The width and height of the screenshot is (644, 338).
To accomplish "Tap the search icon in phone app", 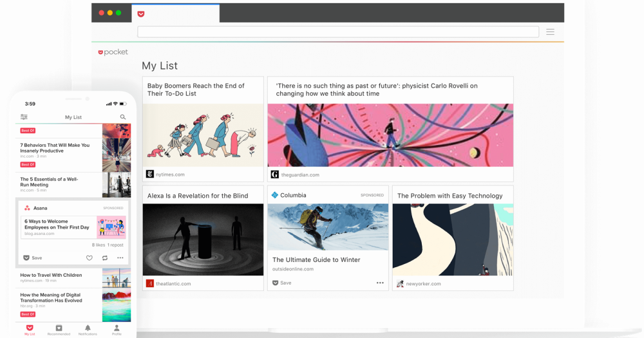I will [123, 117].
